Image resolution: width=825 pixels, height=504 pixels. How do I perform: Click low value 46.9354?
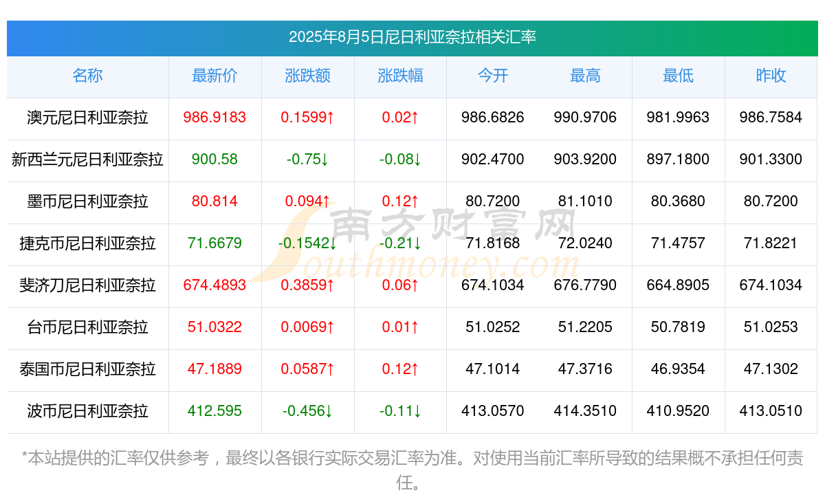pos(678,369)
